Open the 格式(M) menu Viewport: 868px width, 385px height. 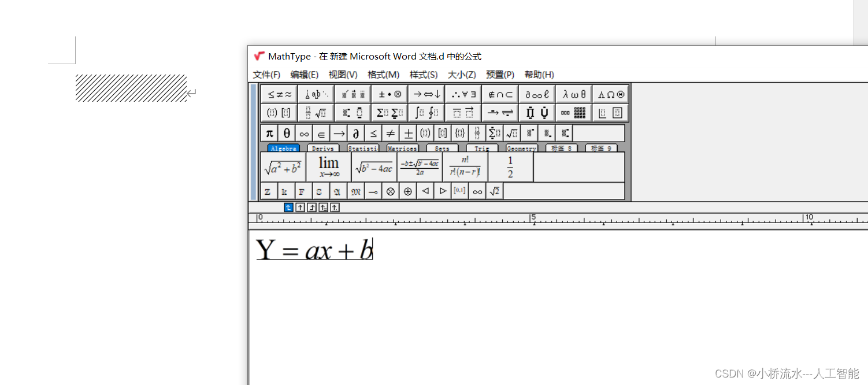pos(384,75)
